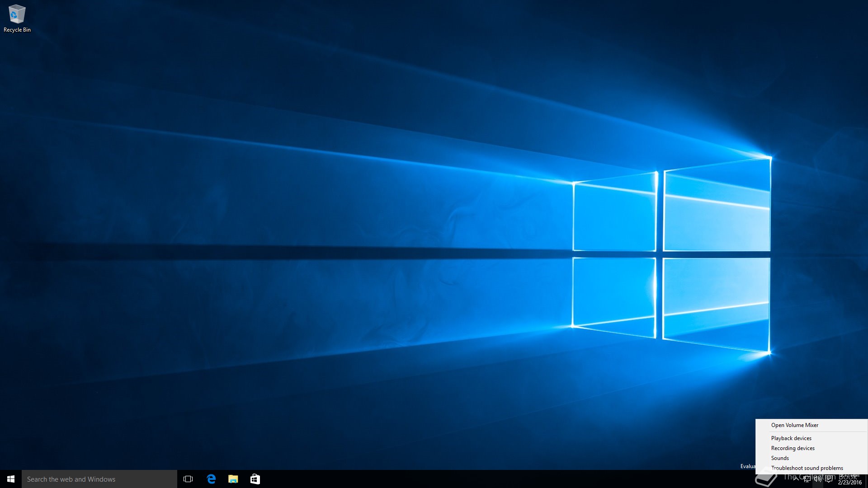Viewport: 868px width, 488px height.
Task: Open the Action Center notifications icon
Action: tap(829, 479)
